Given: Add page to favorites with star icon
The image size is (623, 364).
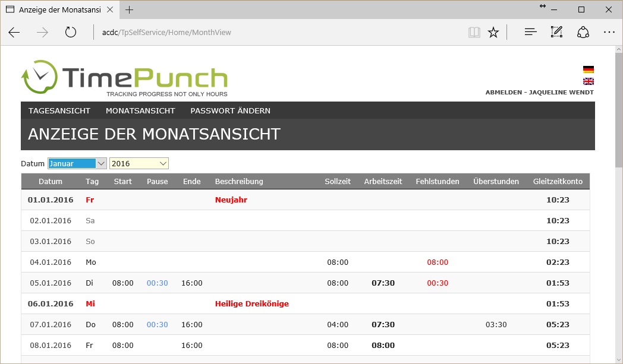Looking at the screenshot, I should [x=493, y=33].
